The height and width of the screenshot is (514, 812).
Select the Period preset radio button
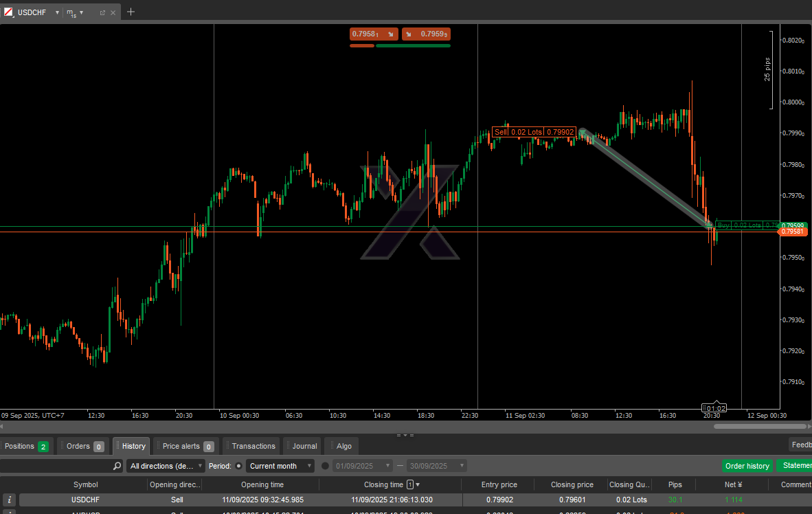tap(238, 466)
